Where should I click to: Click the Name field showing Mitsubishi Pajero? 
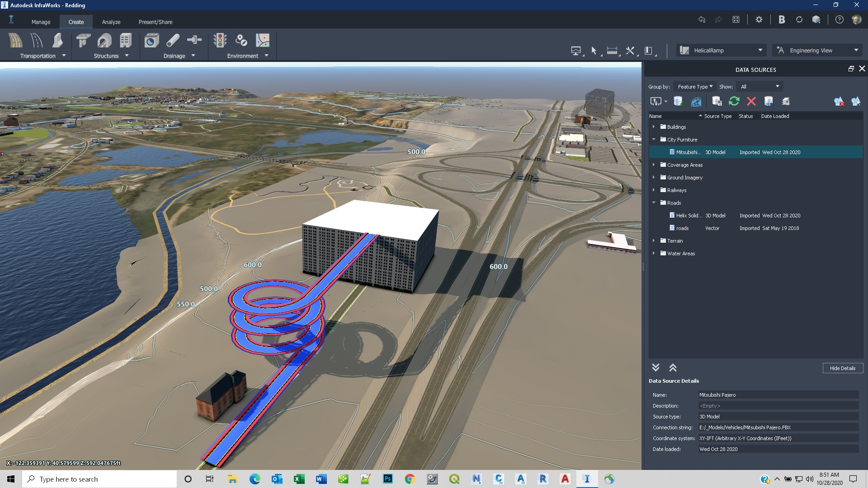point(778,395)
